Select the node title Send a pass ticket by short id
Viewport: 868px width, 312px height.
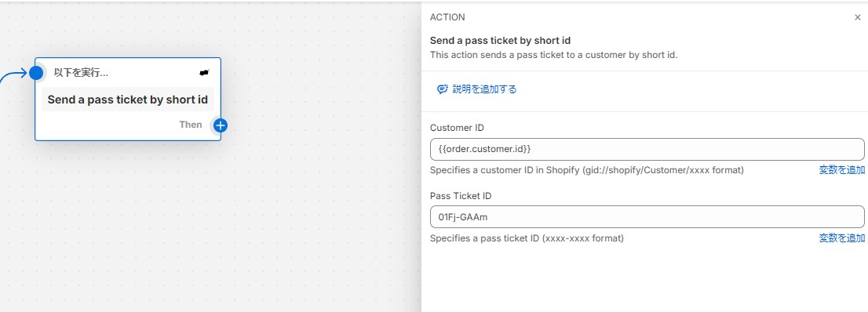pyautogui.click(x=128, y=100)
